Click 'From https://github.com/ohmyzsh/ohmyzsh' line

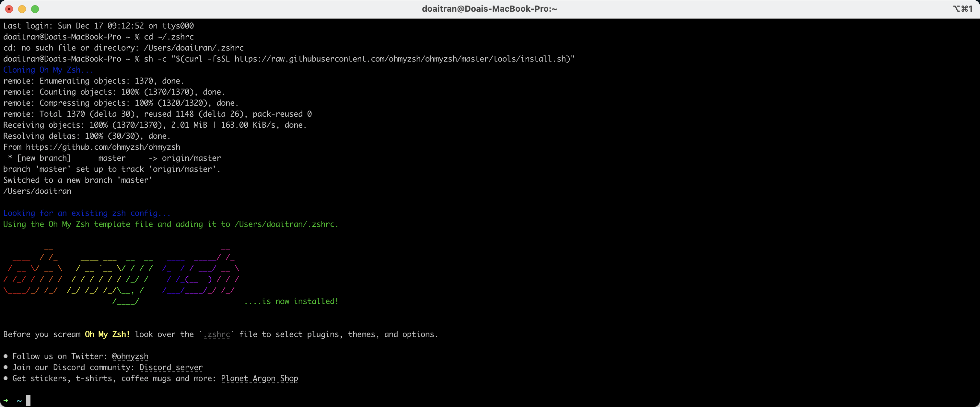tap(92, 147)
